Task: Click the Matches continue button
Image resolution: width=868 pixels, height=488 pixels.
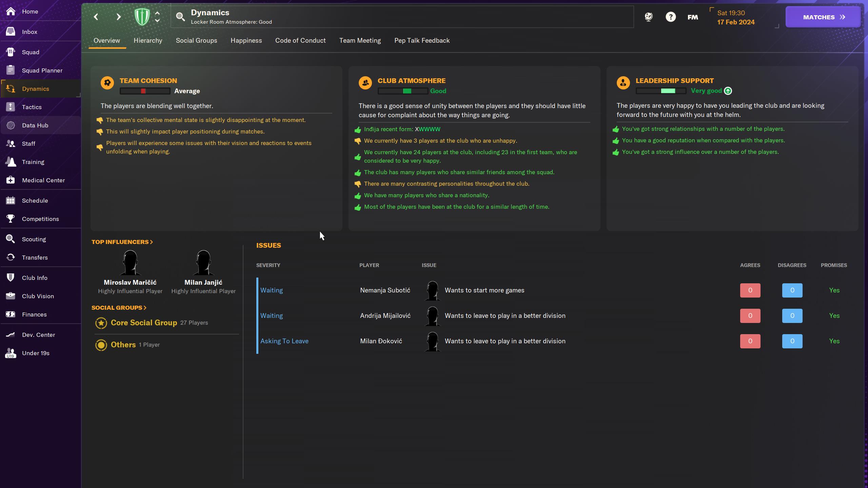Action: 823,17
